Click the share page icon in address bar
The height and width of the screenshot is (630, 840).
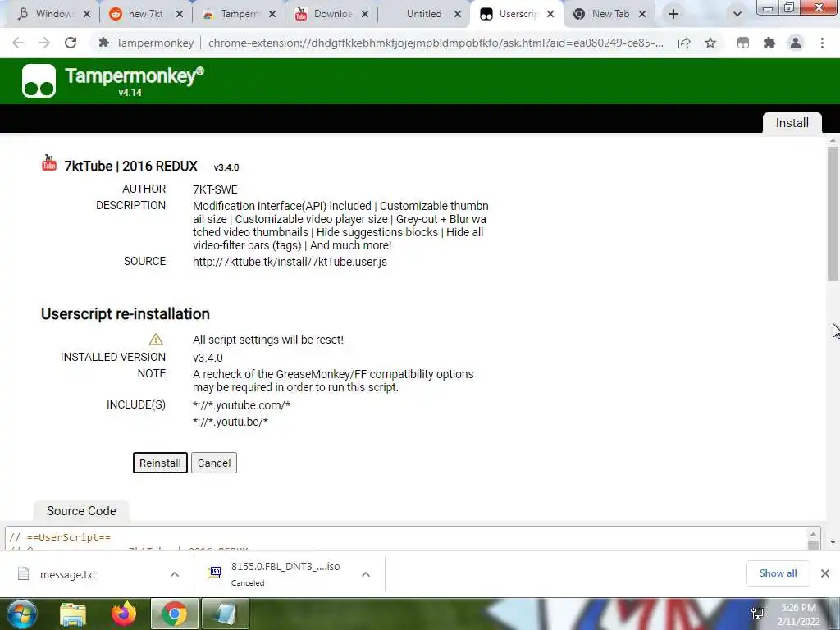pos(684,43)
